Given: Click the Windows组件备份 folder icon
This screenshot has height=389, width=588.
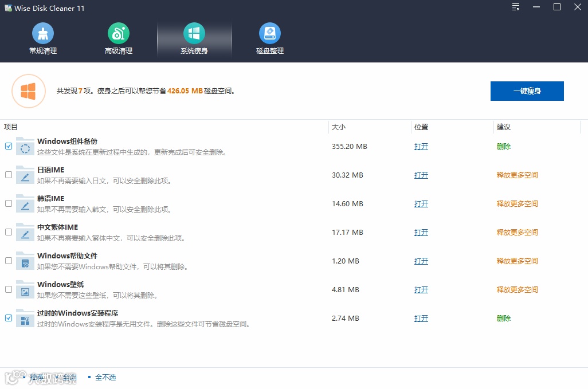Looking at the screenshot, I should tap(25, 147).
